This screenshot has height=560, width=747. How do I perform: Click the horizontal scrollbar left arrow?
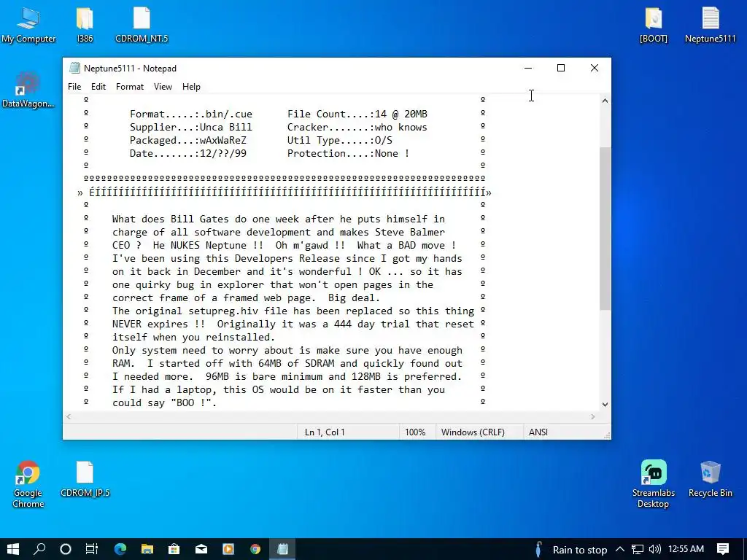(x=69, y=416)
